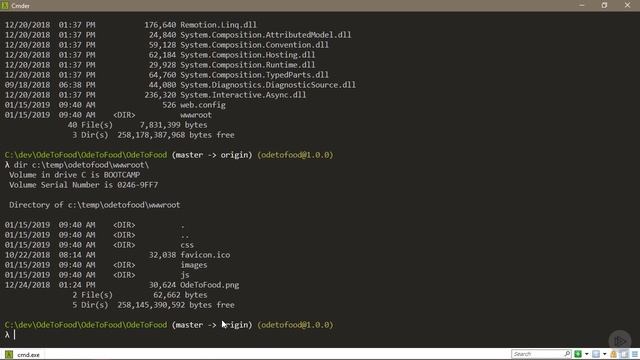Click System.Composition.Hosting.dll text
The width and height of the screenshot is (640, 360).
click(x=248, y=55)
